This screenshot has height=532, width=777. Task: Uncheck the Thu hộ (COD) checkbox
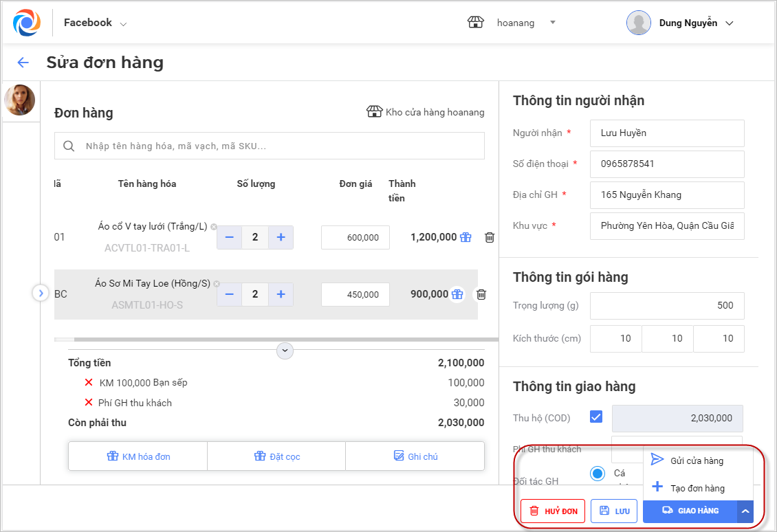coord(596,417)
